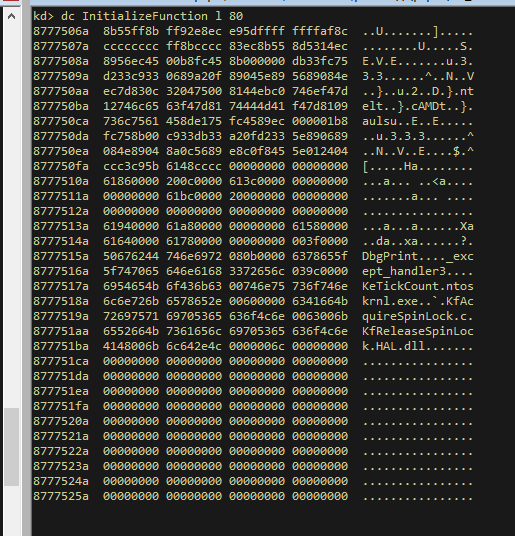Click address 8777510a
Screen dimensions: 515x536
click(61, 181)
